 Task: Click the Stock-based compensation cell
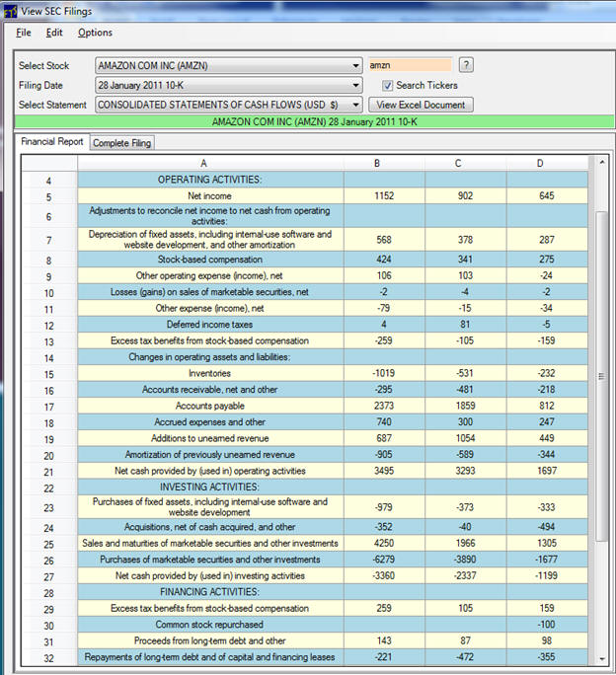pyautogui.click(x=210, y=260)
